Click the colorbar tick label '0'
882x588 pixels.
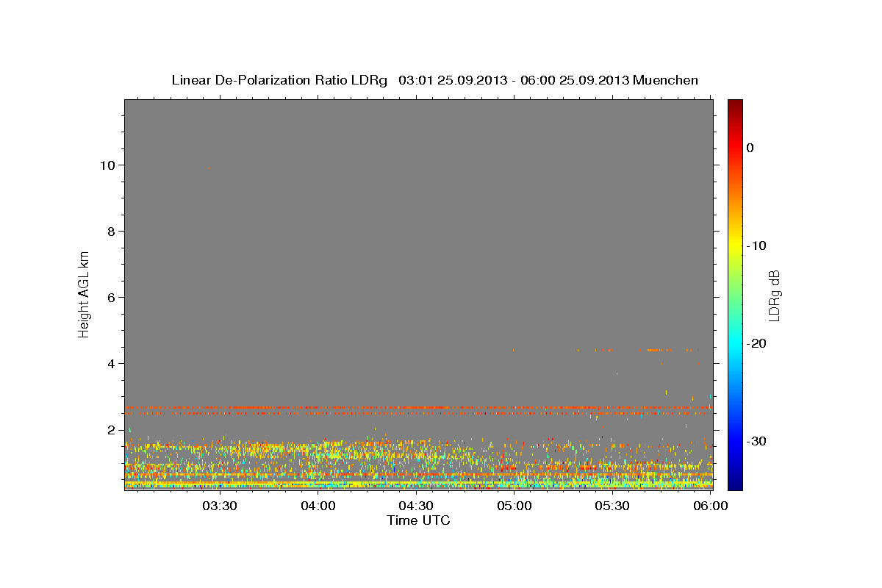pos(750,148)
